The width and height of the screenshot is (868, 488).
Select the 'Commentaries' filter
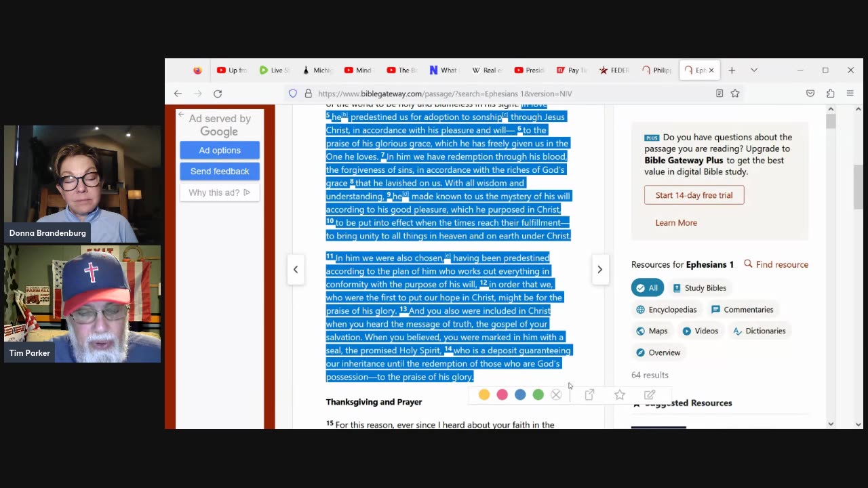(x=742, y=310)
